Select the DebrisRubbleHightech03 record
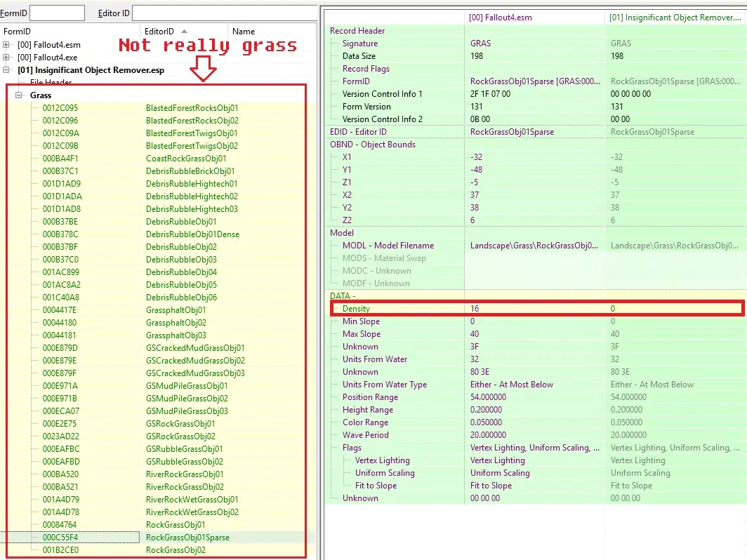The width and height of the screenshot is (747, 560). [192, 209]
